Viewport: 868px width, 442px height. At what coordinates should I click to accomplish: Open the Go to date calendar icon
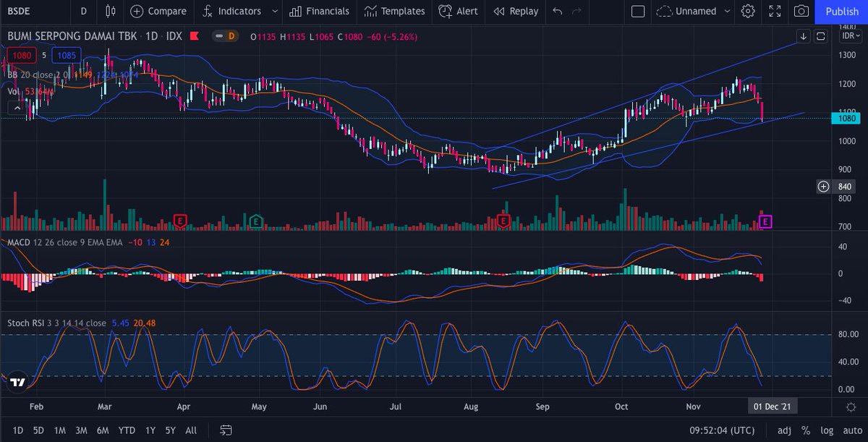[226, 430]
